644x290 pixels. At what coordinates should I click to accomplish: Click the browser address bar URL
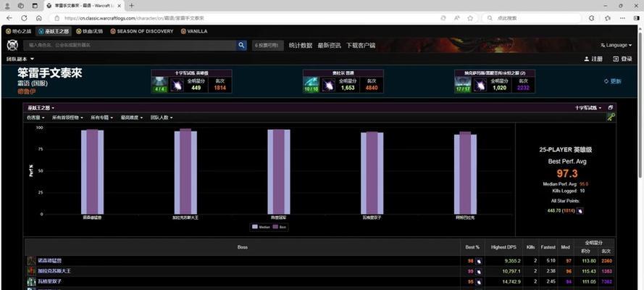(x=134, y=18)
